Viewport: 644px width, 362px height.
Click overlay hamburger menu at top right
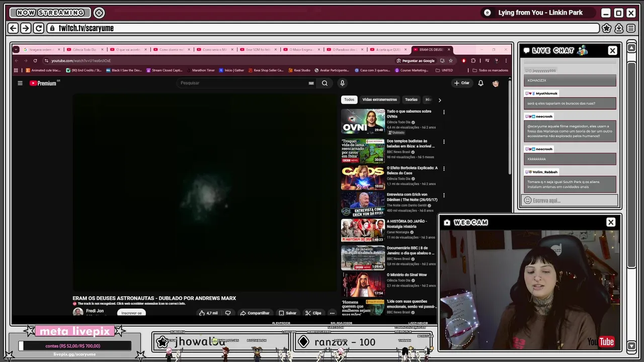[x=631, y=28]
